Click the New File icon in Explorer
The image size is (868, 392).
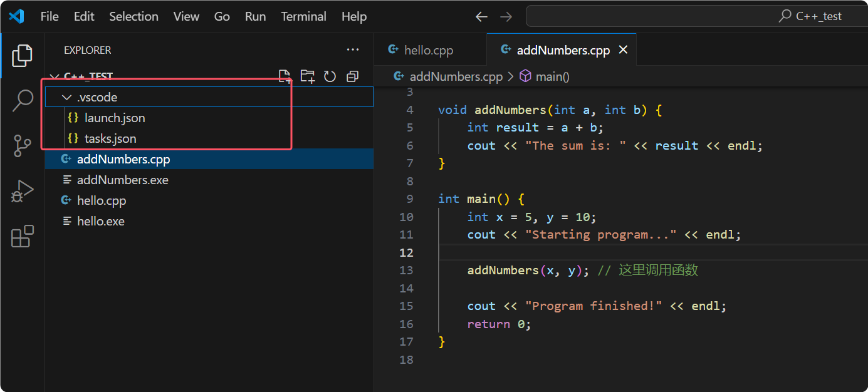285,76
